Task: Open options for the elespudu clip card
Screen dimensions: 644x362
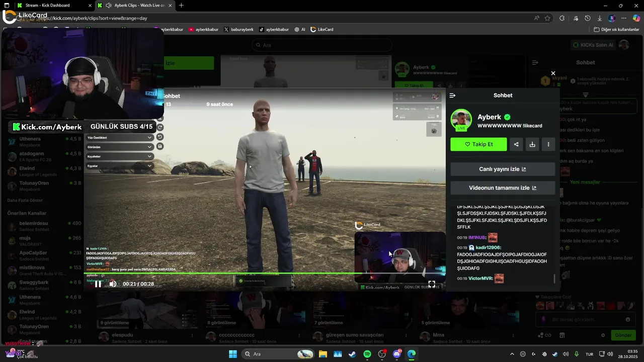Action: (x=192, y=335)
